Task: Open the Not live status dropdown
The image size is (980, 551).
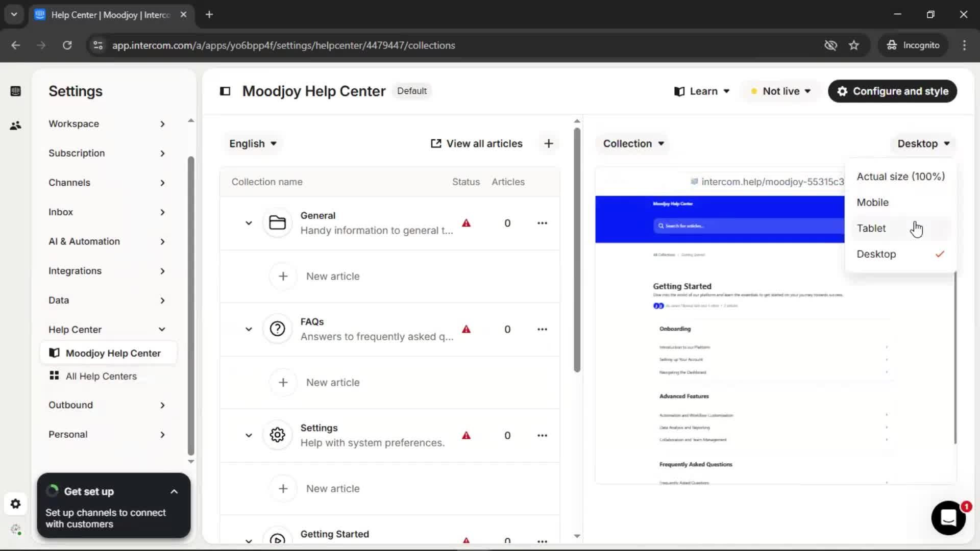Action: (x=780, y=91)
